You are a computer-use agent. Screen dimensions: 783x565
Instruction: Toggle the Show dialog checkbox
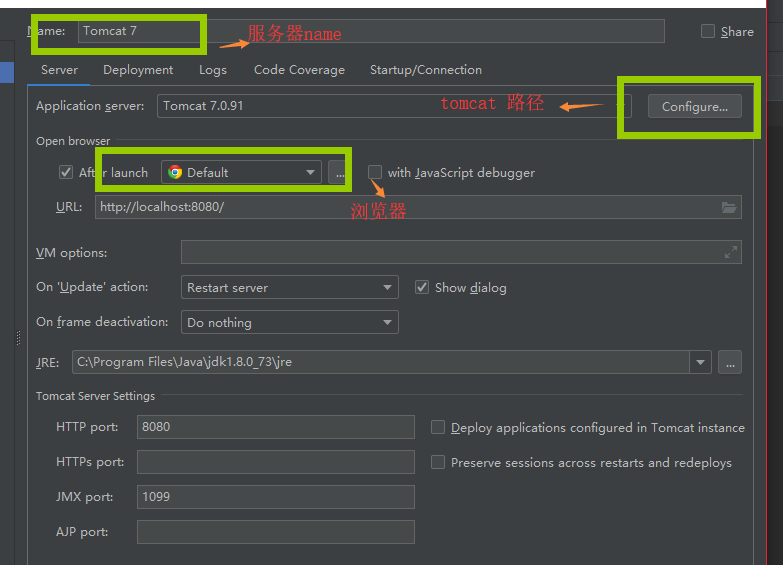[422, 287]
